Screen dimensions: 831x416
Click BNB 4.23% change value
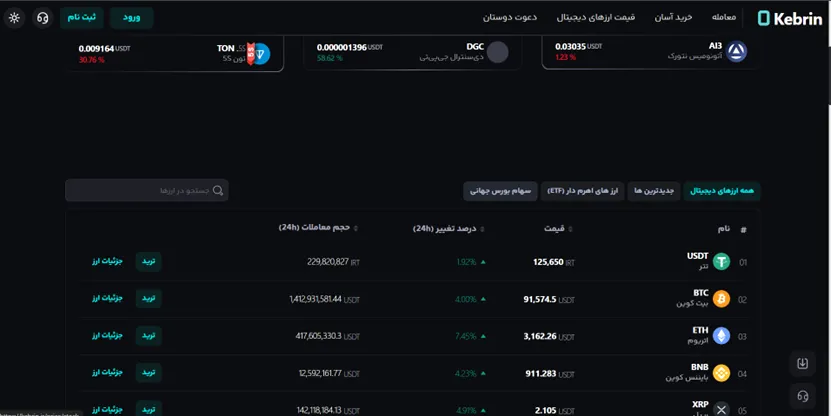465,374
